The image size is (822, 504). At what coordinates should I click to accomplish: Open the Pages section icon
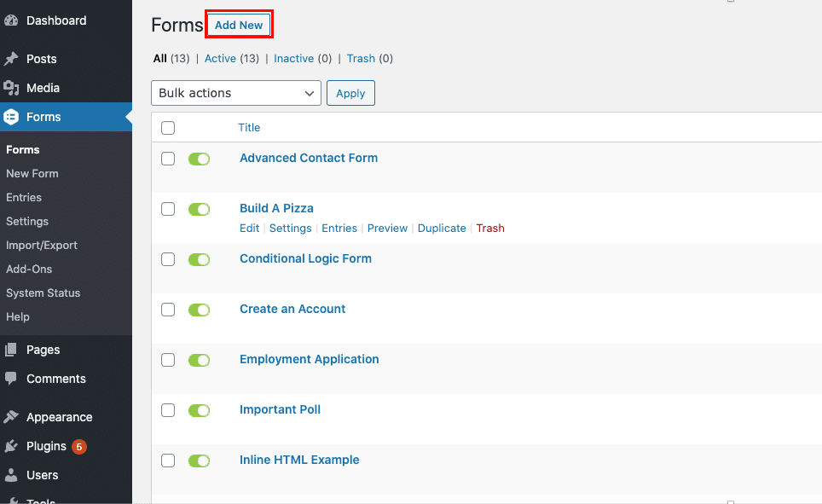click(x=12, y=350)
